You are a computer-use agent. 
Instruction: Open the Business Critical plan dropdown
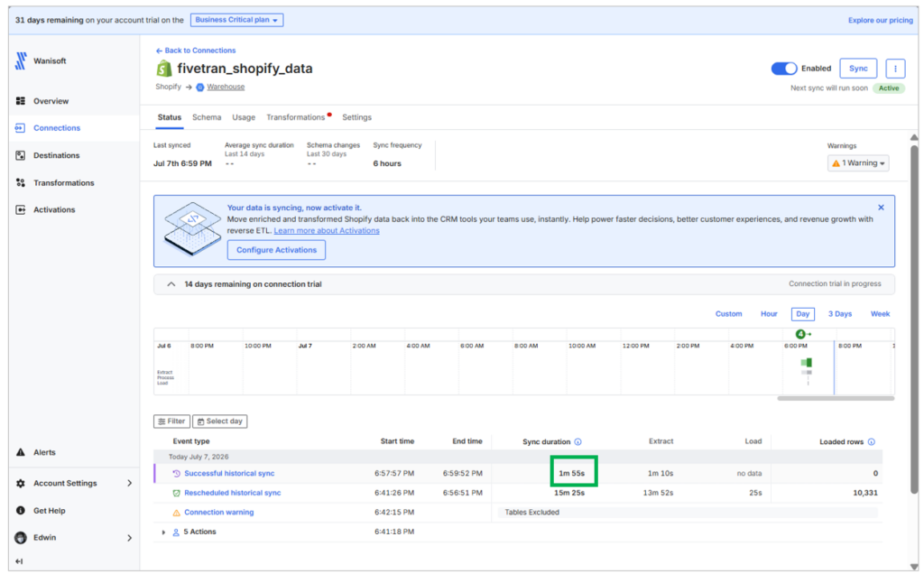point(237,20)
